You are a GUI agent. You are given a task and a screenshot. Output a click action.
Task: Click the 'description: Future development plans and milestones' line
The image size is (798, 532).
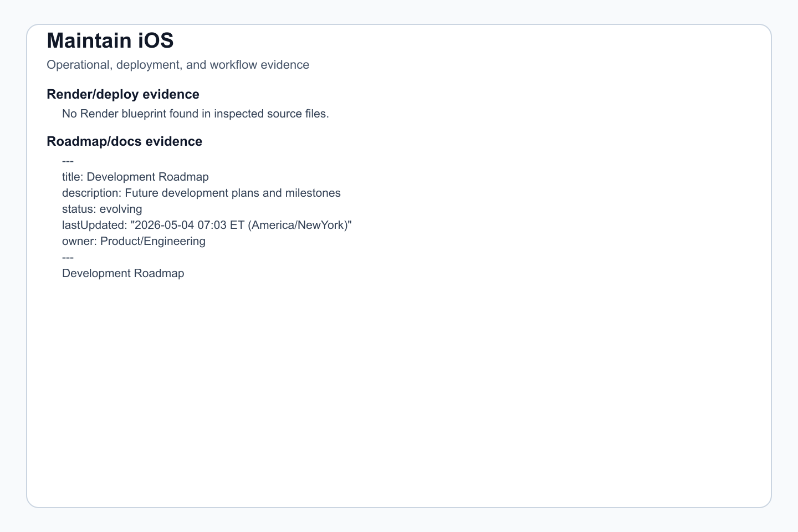(x=201, y=193)
